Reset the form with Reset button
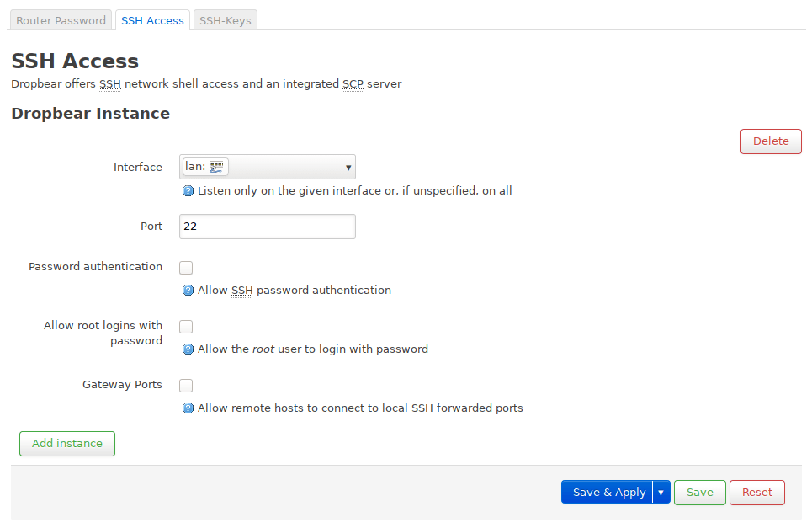This screenshot has height=528, width=812. (756, 493)
